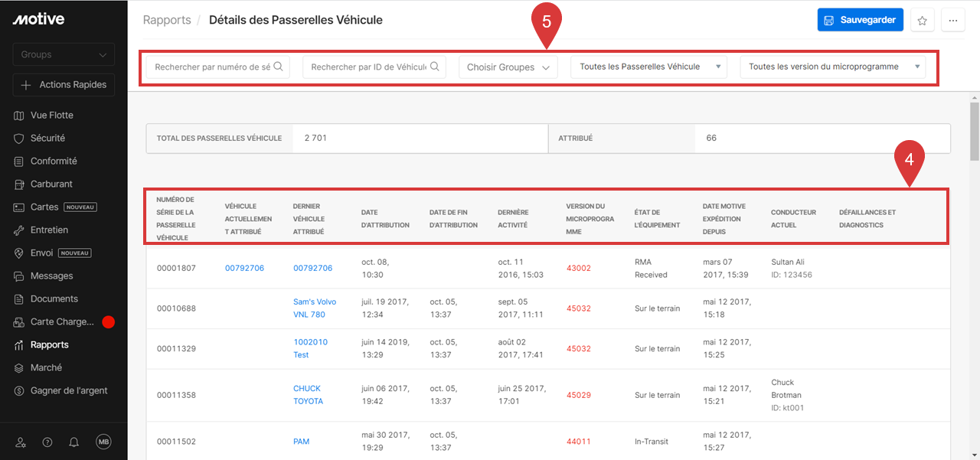Click the Défaillances et Diagnostics column header
The image size is (980, 460).
tap(867, 218)
